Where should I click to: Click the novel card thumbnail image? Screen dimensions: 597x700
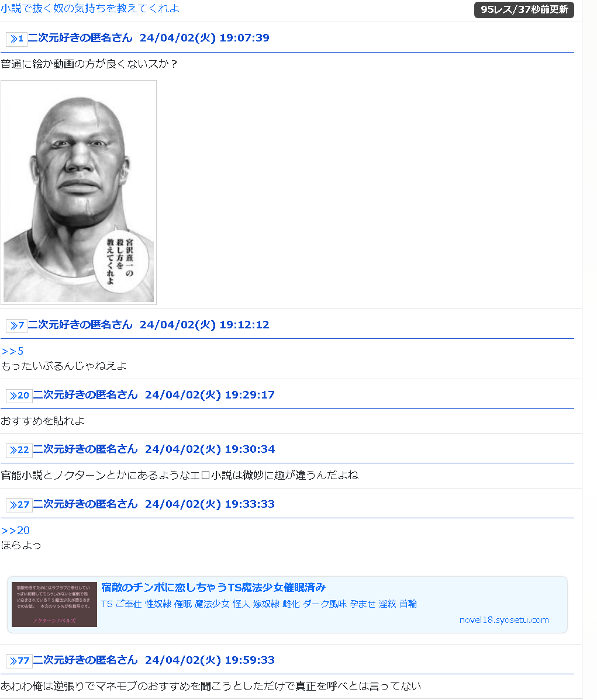[54, 604]
